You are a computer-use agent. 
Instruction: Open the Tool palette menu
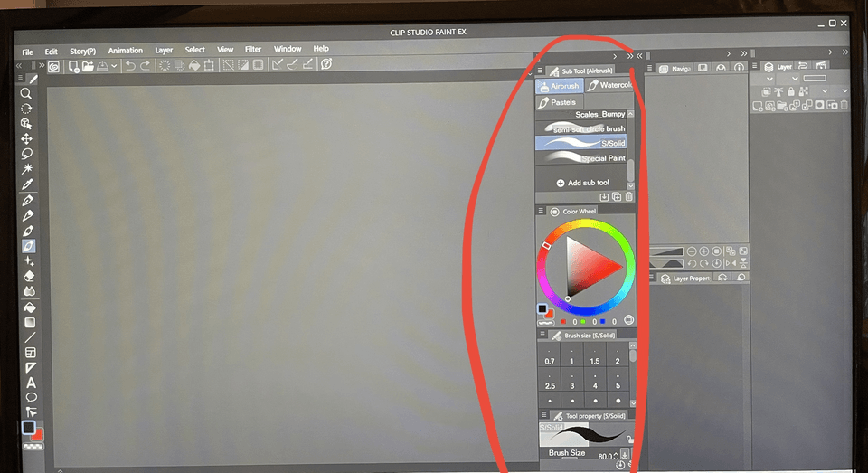point(20,78)
